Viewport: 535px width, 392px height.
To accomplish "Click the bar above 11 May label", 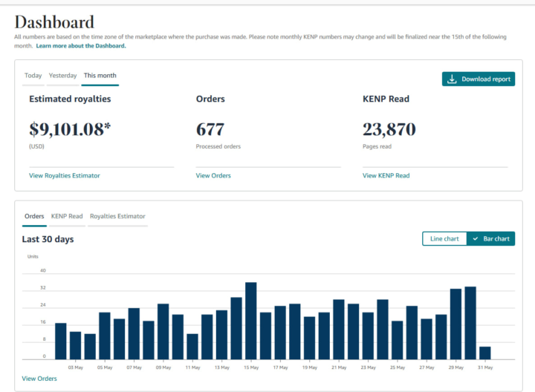I will 192,347.
